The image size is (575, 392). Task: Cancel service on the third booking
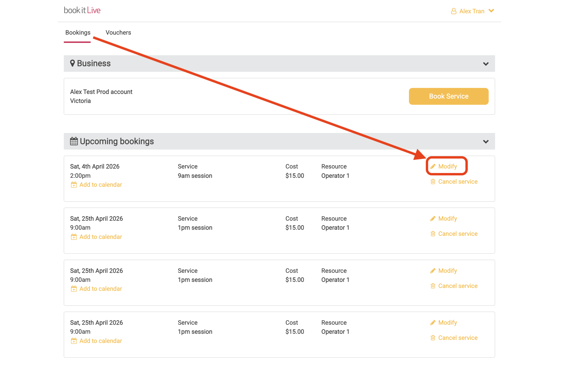click(x=458, y=286)
